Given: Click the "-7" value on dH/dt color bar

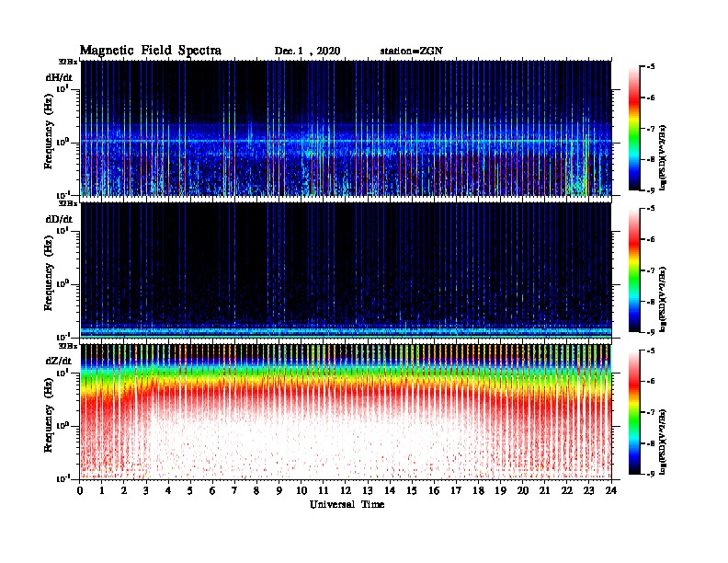Looking at the screenshot, I should pyautogui.click(x=651, y=129).
